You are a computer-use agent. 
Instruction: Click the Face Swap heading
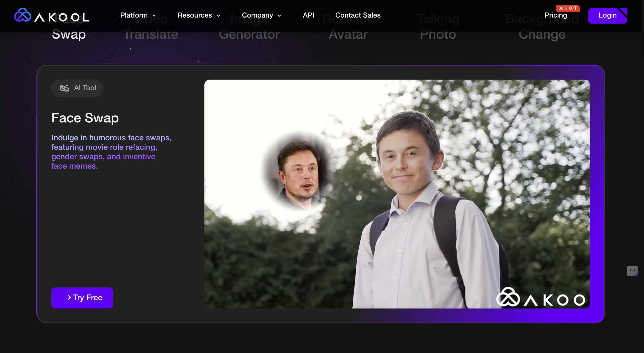[x=85, y=118]
